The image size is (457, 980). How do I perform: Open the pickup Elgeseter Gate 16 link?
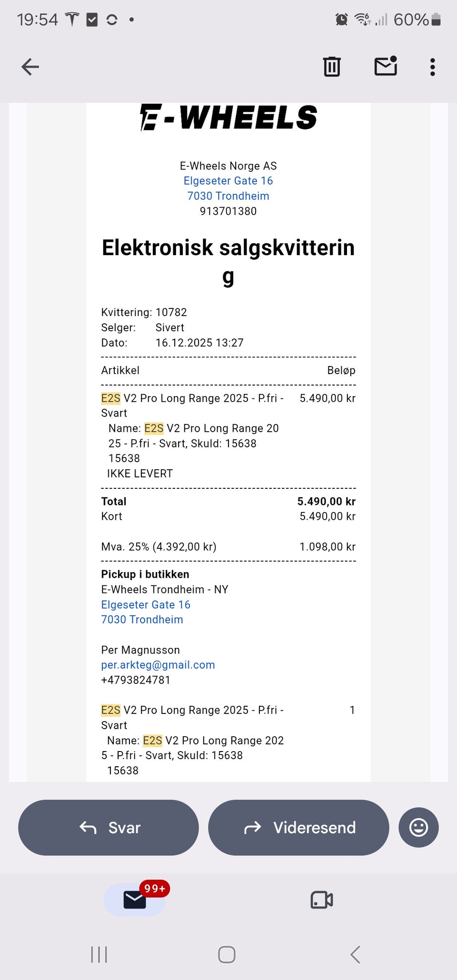tap(146, 604)
